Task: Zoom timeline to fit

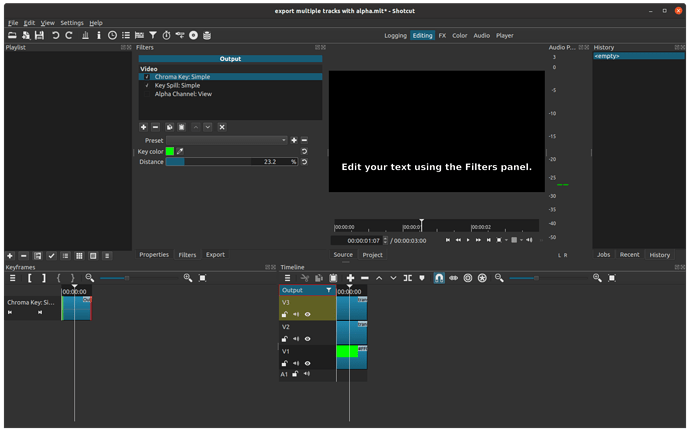Action: (x=612, y=278)
